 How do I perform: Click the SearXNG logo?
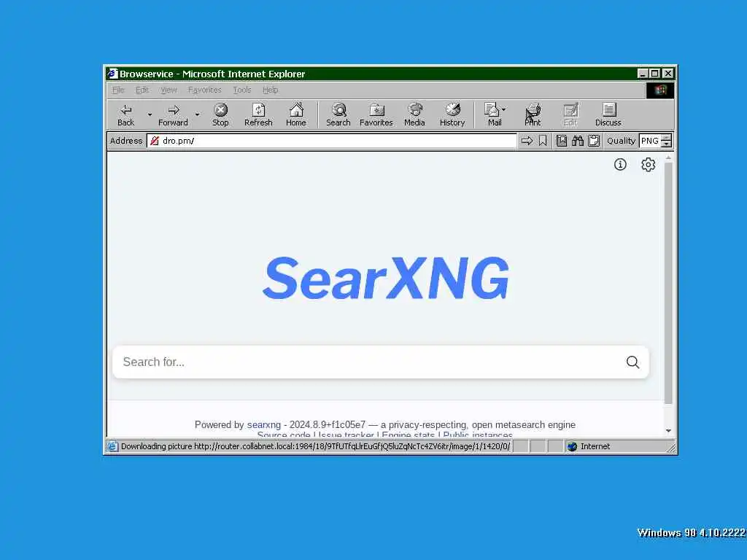(x=386, y=278)
